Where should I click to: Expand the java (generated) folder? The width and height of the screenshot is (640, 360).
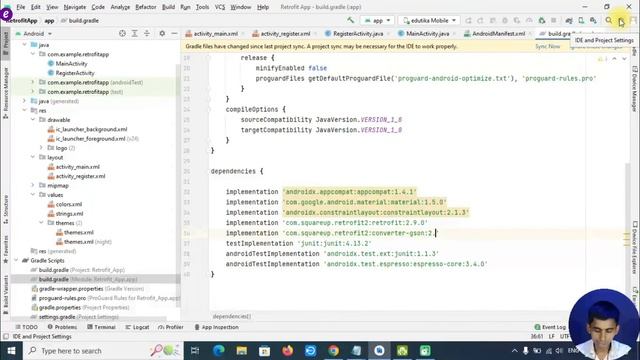tap(24, 101)
